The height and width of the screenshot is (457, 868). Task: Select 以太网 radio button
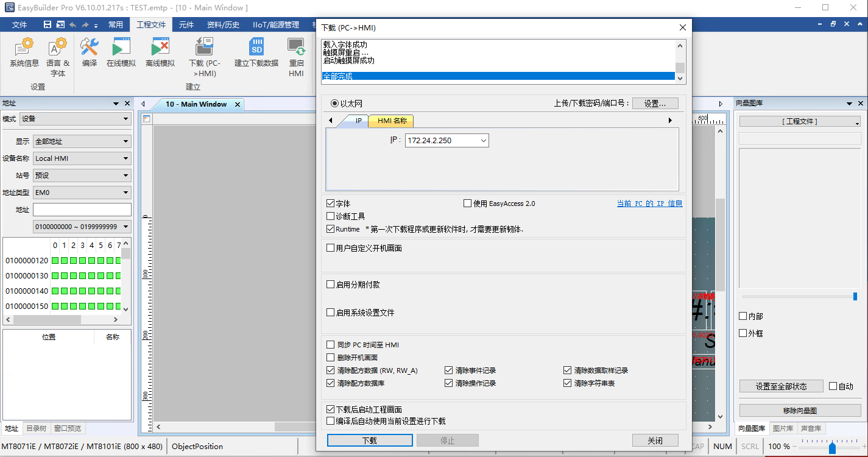pyautogui.click(x=334, y=104)
